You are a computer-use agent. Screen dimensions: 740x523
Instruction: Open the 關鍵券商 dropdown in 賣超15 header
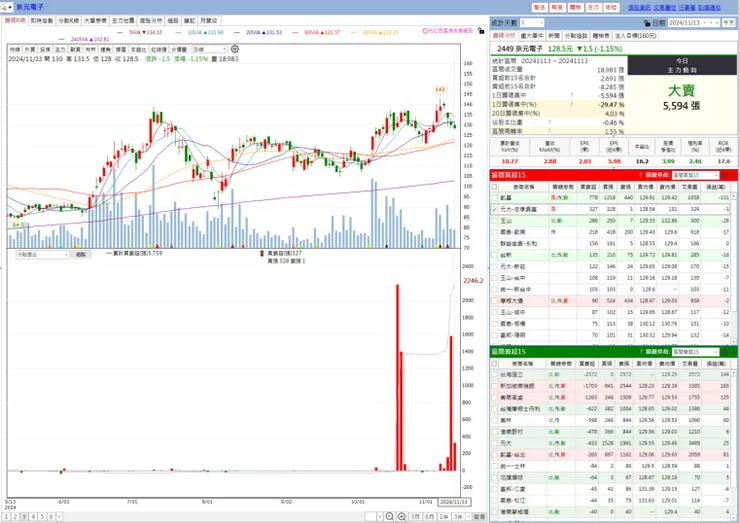[x=695, y=352]
